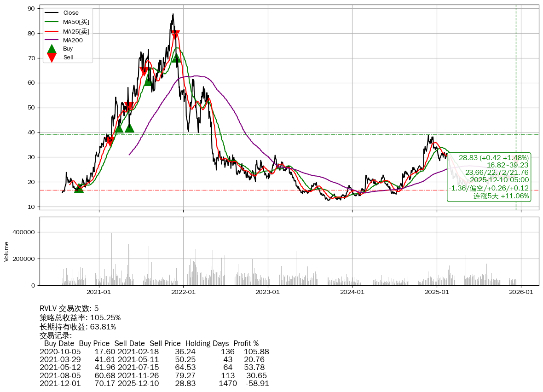The image size is (543, 392).
Task: Click the 2026-01 date axis label
Action: tap(521, 292)
